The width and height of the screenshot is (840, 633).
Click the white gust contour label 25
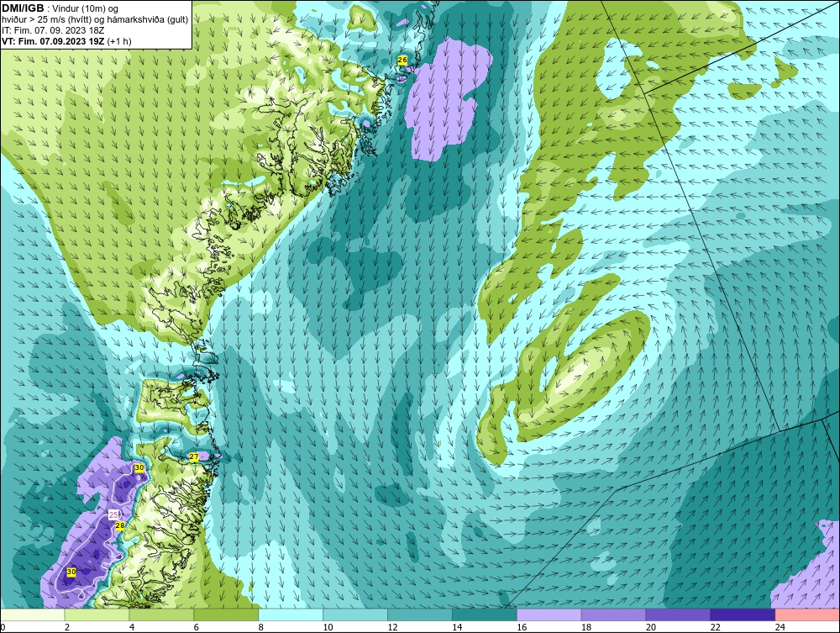point(113,514)
